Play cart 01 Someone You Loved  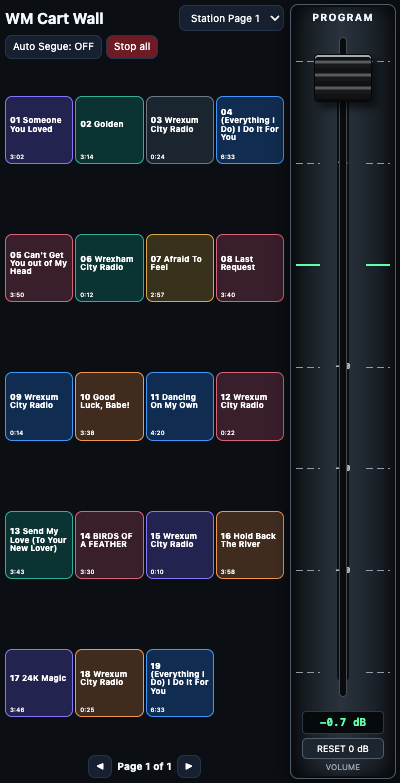pos(39,130)
